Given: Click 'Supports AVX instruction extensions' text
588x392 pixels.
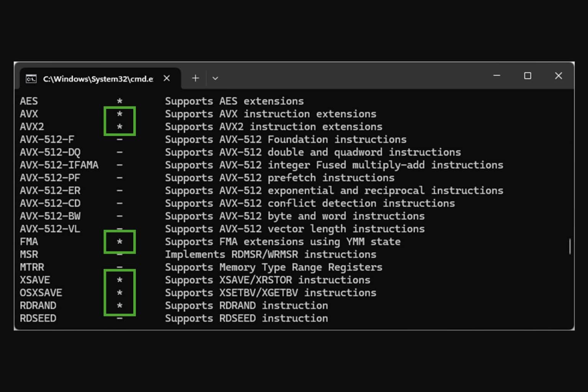Looking at the screenshot, I should (x=271, y=114).
